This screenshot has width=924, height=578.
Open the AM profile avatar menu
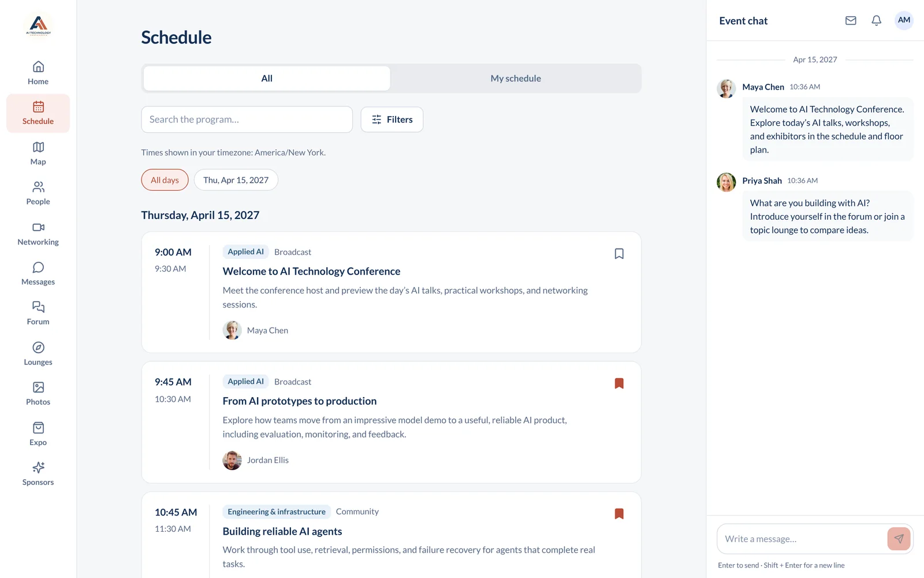click(904, 20)
